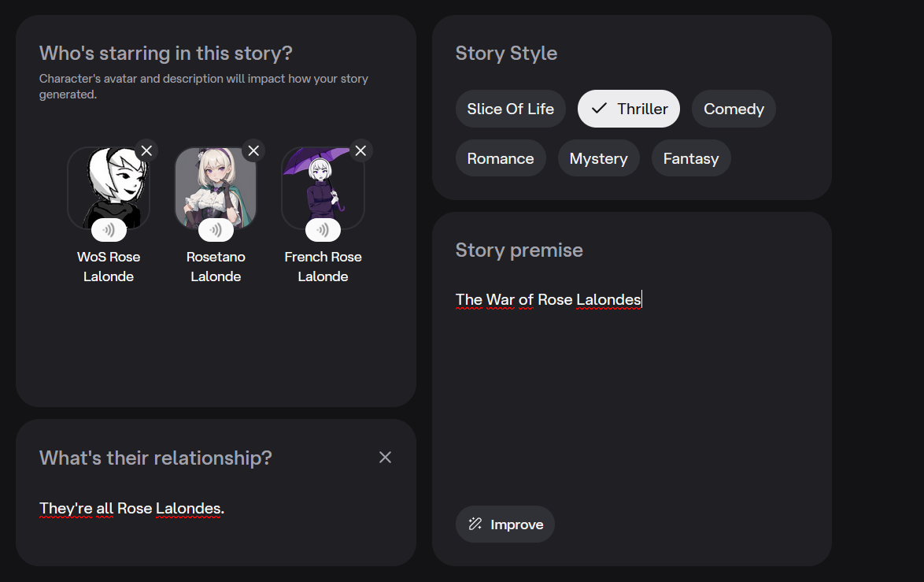This screenshot has height=582, width=924.
Task: Choose the Comedy story style
Action: (x=734, y=109)
